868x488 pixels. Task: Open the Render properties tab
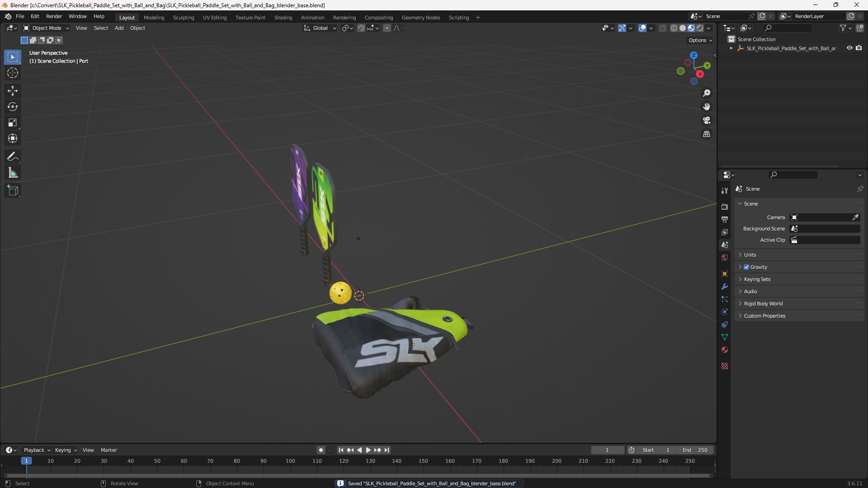[725, 207]
